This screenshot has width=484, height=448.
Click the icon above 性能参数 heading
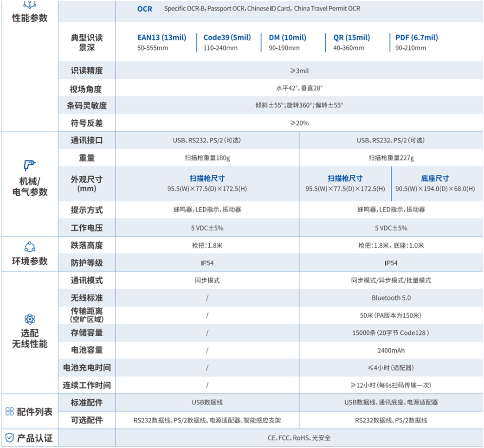tap(30, 4)
